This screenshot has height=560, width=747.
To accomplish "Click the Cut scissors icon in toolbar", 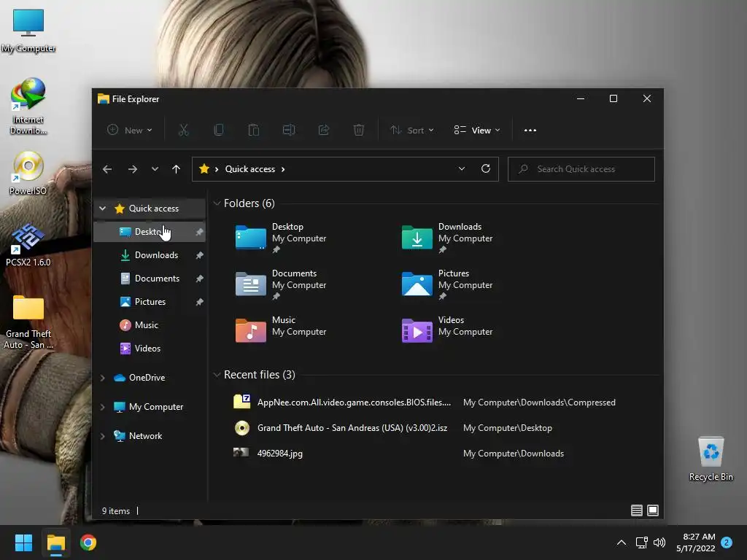I will click(x=183, y=130).
